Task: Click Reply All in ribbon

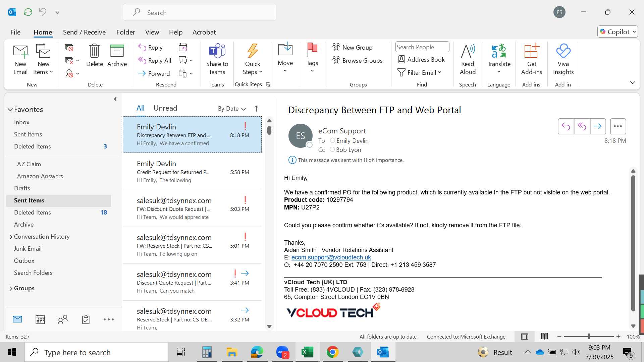Action: click(x=155, y=60)
